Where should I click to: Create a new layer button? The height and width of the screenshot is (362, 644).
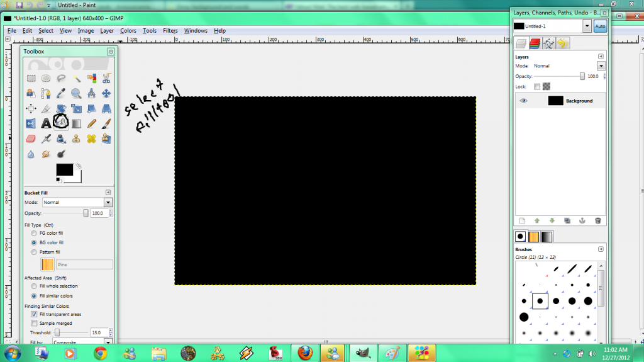(x=522, y=221)
